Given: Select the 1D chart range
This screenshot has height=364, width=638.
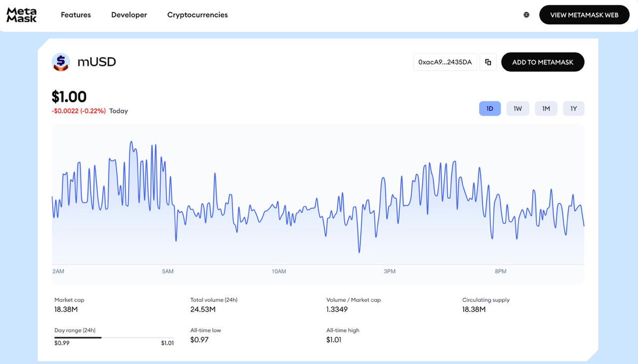Looking at the screenshot, I should coord(490,108).
